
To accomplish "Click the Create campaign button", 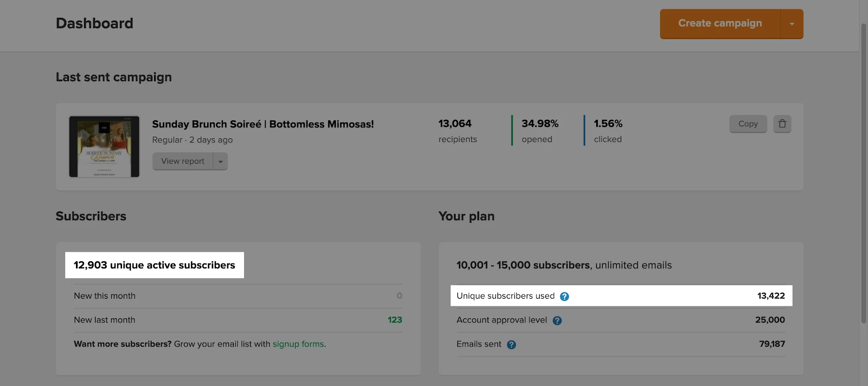I will [719, 24].
